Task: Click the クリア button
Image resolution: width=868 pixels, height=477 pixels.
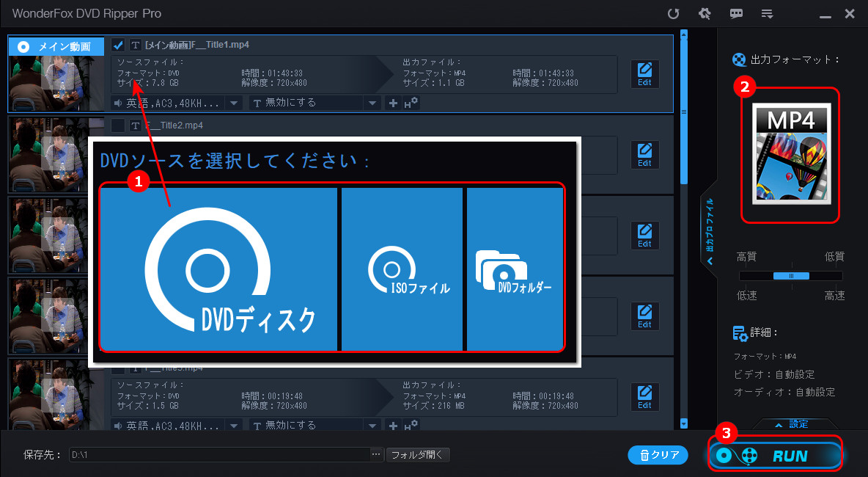Action: [x=658, y=455]
